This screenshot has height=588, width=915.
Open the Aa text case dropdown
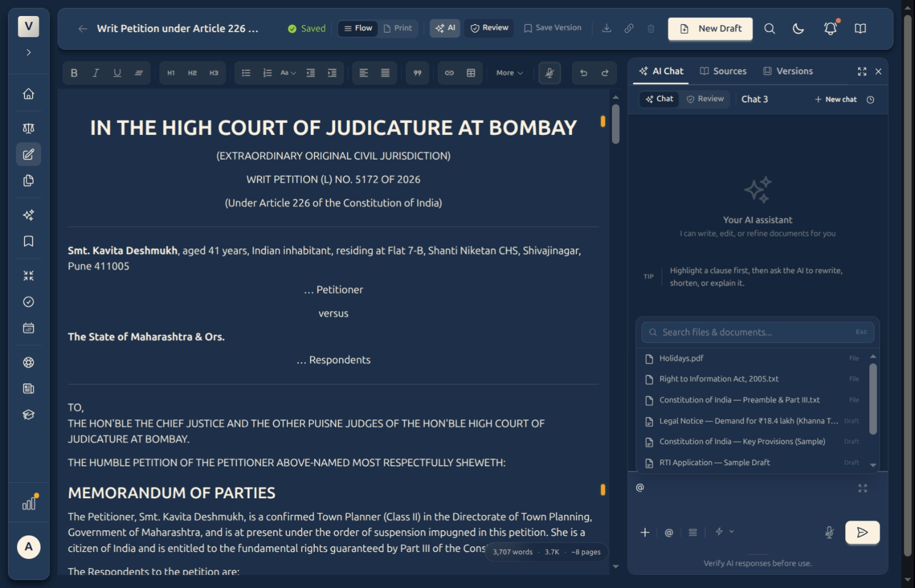tap(288, 73)
